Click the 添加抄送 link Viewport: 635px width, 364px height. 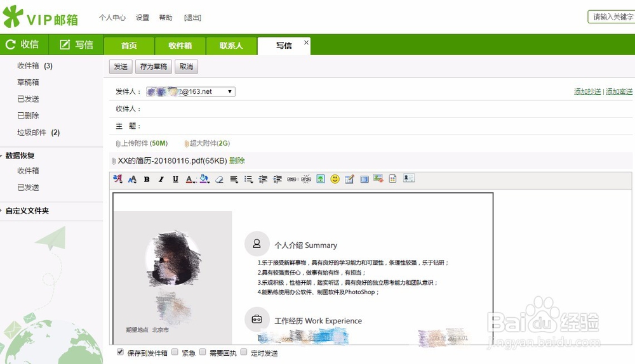point(587,92)
